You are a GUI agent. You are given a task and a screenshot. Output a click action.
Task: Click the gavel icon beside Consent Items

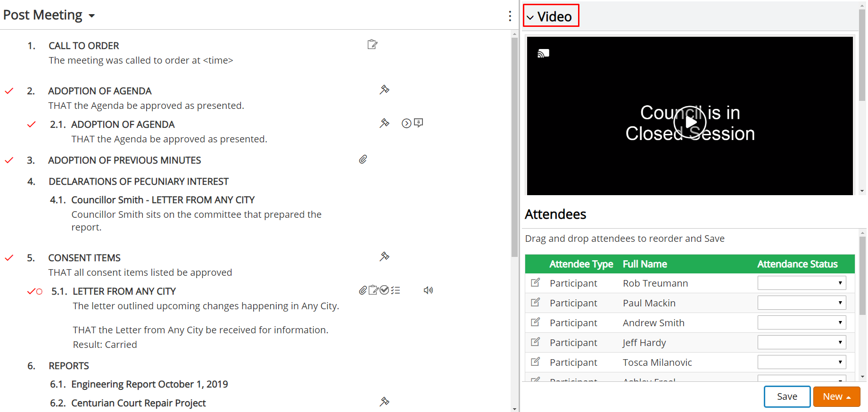point(384,256)
